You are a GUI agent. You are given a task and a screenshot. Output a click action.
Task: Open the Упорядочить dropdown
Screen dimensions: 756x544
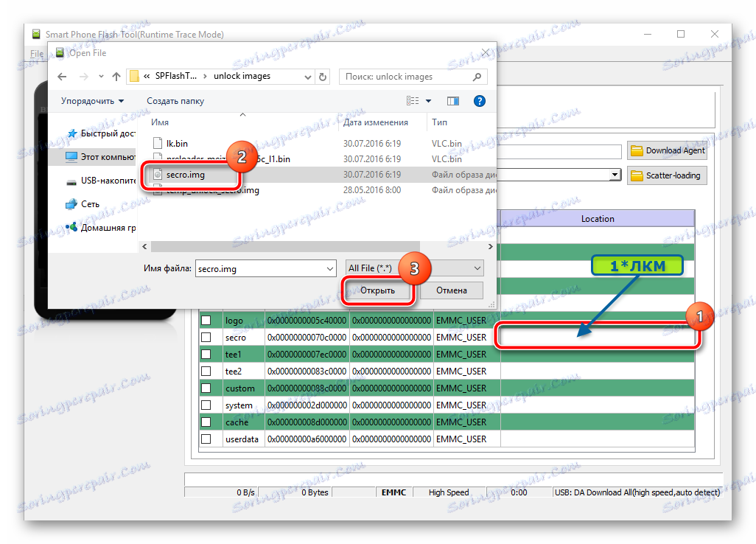click(x=93, y=101)
